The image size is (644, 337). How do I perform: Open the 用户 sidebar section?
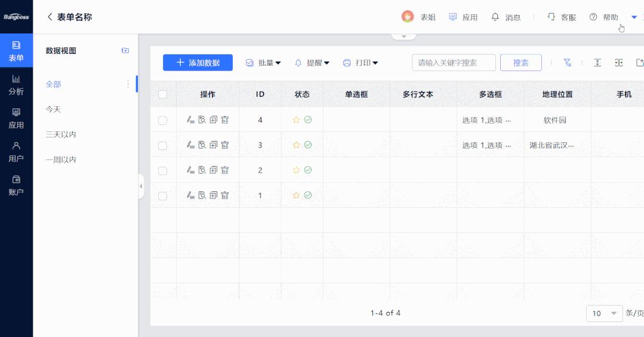[17, 152]
